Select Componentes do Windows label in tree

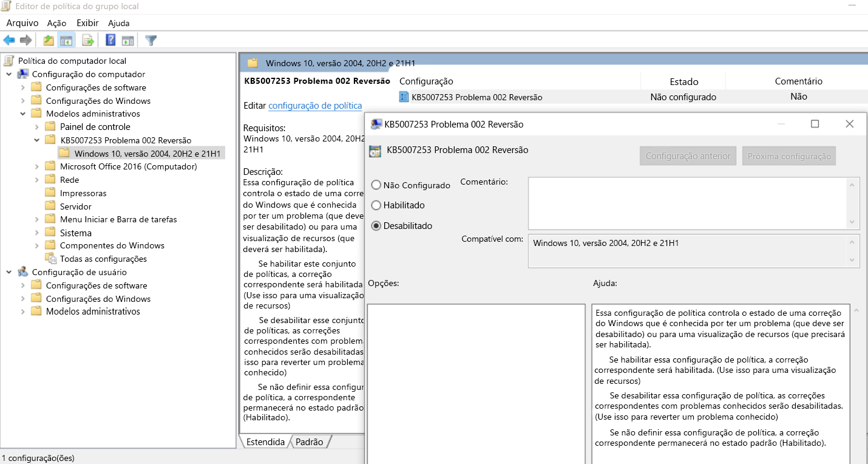pyautogui.click(x=112, y=245)
